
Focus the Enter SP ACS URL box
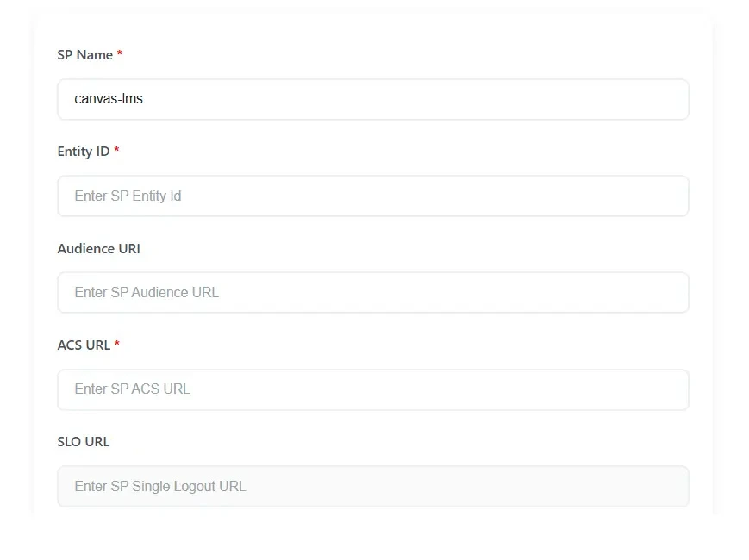tap(131, 389)
